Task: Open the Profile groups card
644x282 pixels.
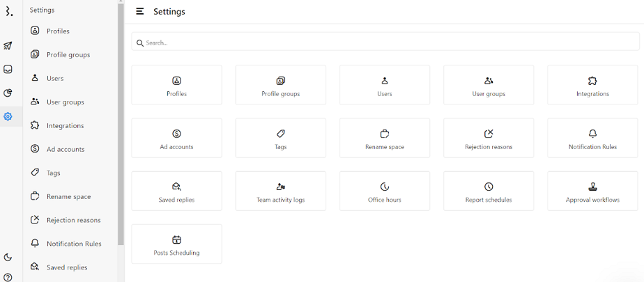Action: click(x=280, y=85)
